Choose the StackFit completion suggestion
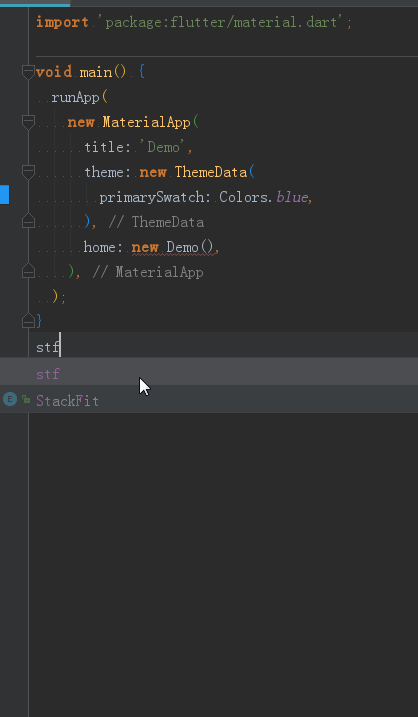418x717 pixels. (209, 401)
